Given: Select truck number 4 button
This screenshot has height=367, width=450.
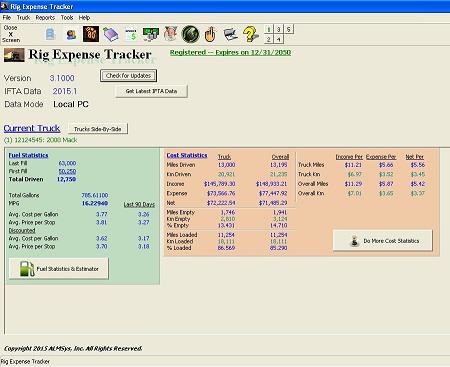Looking at the screenshot, I should (x=279, y=39).
